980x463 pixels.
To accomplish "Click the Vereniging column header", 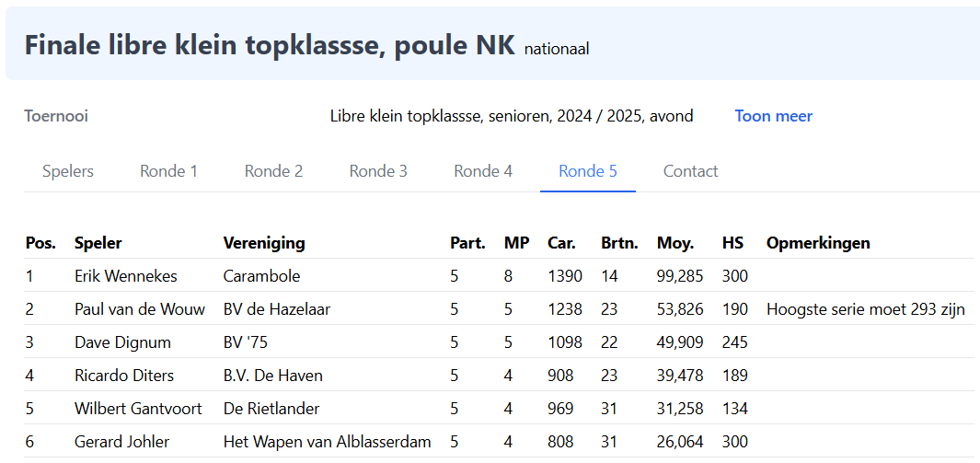I will pyautogui.click(x=264, y=243).
